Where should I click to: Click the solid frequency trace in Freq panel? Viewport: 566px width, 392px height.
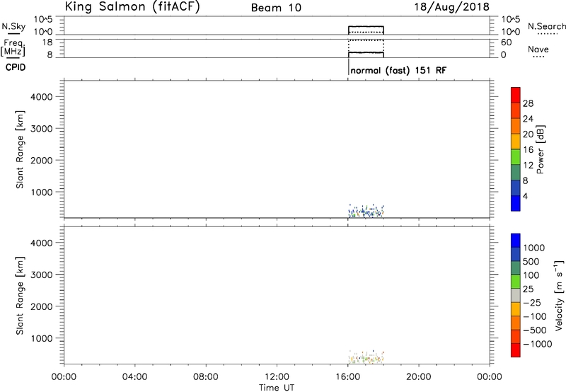pyautogui.click(x=366, y=52)
